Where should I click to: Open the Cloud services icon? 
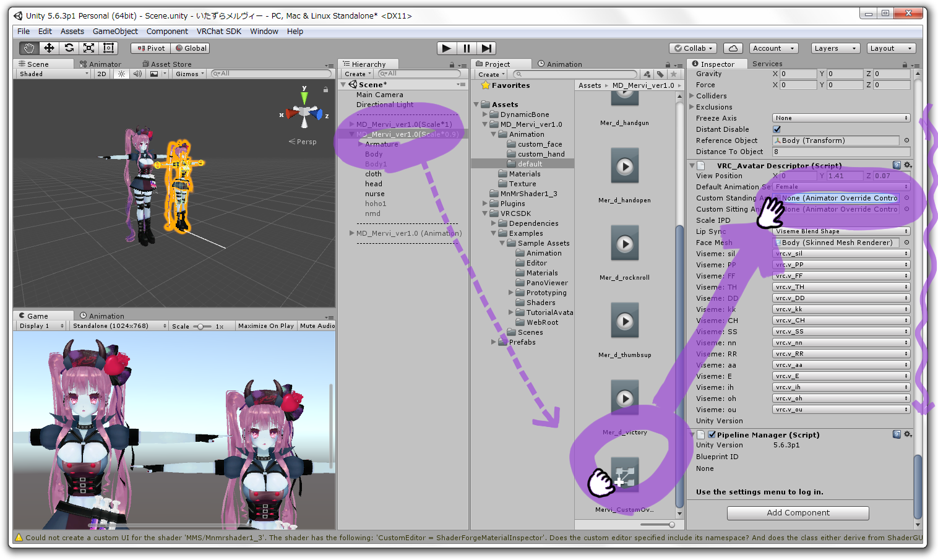point(733,48)
